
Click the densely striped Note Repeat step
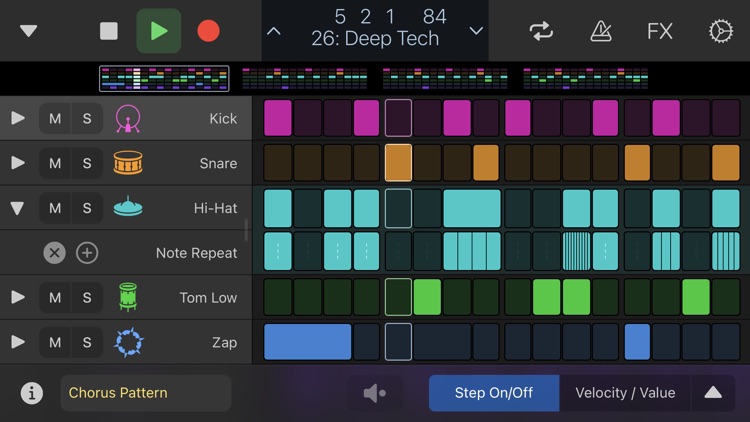(x=576, y=252)
